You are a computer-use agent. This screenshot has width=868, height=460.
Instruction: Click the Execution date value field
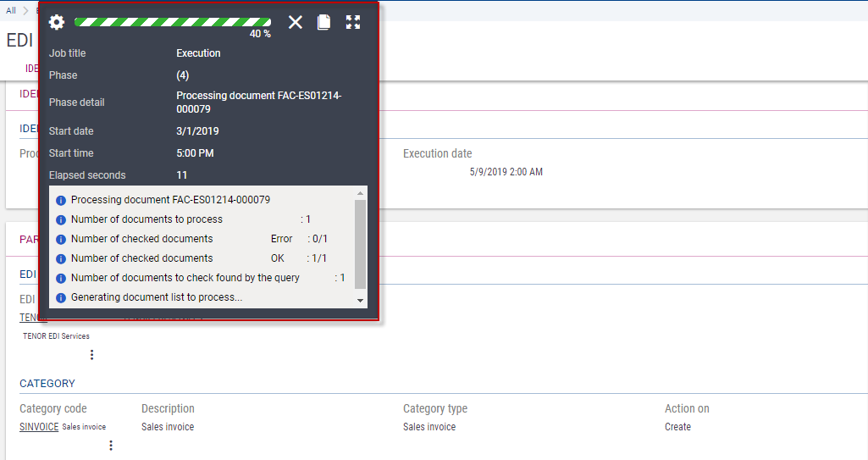[x=506, y=172]
